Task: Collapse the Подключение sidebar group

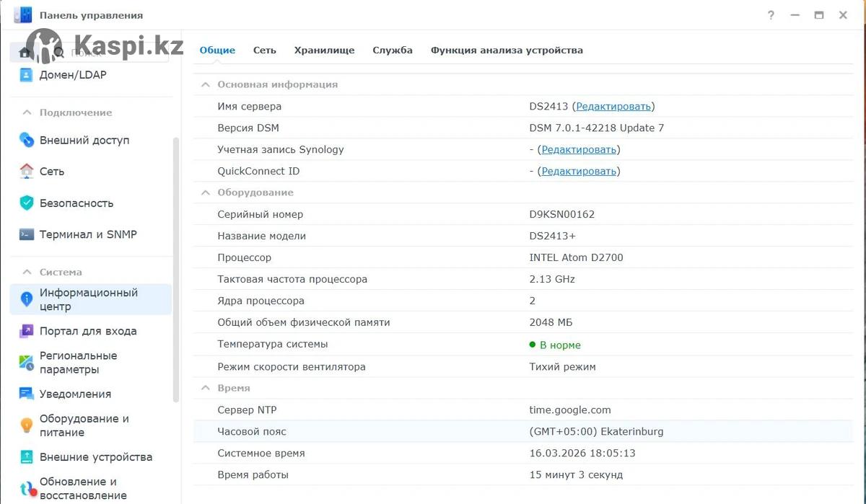Action: pos(27,112)
